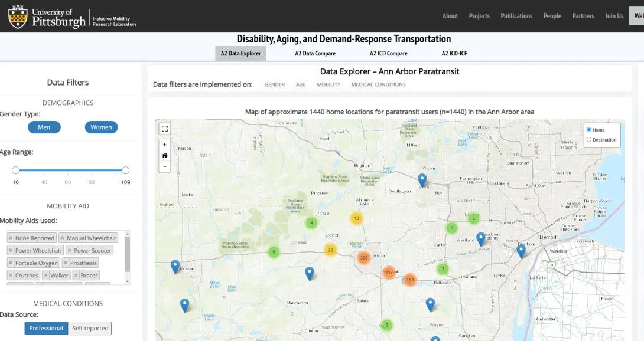Open the green 7 cluster marker

pos(386,326)
